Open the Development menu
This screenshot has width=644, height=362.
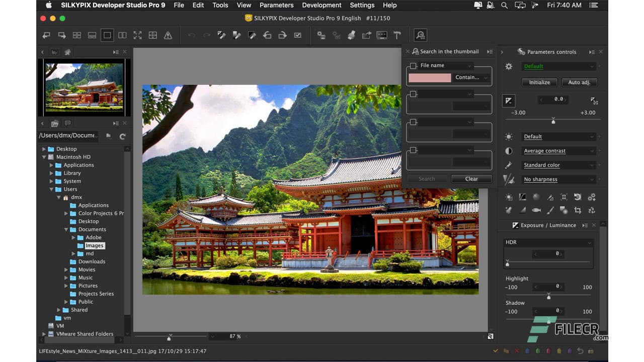tap(321, 5)
